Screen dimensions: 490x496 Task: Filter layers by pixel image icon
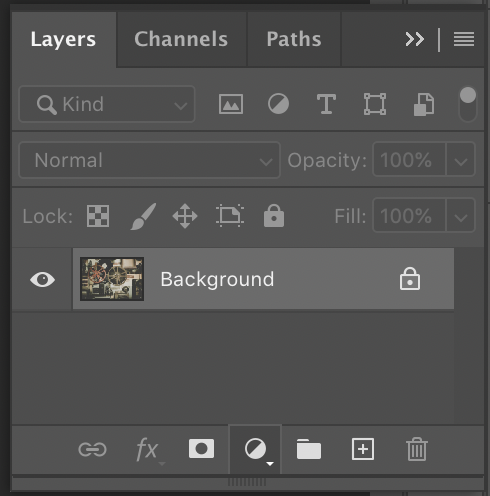click(x=231, y=104)
